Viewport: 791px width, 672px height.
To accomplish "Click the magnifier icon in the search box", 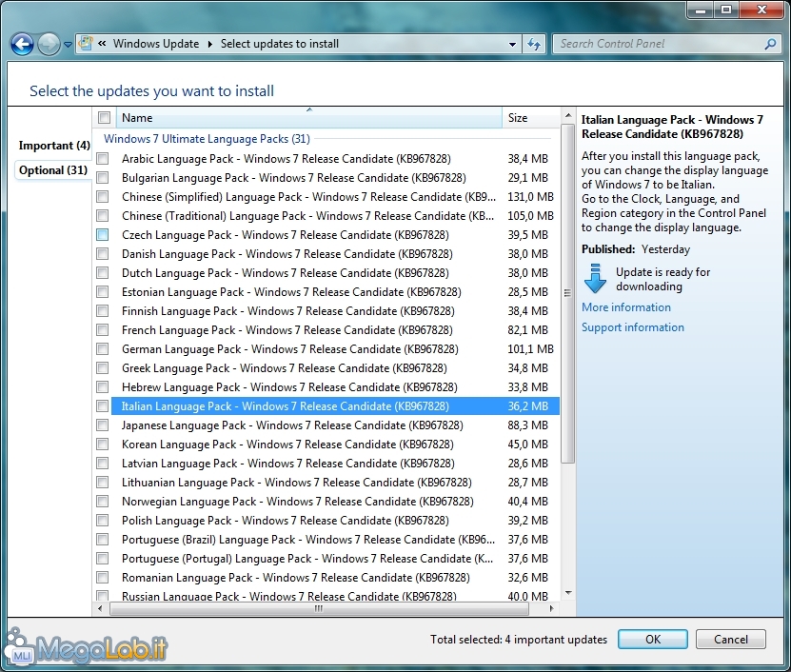I will [770, 44].
